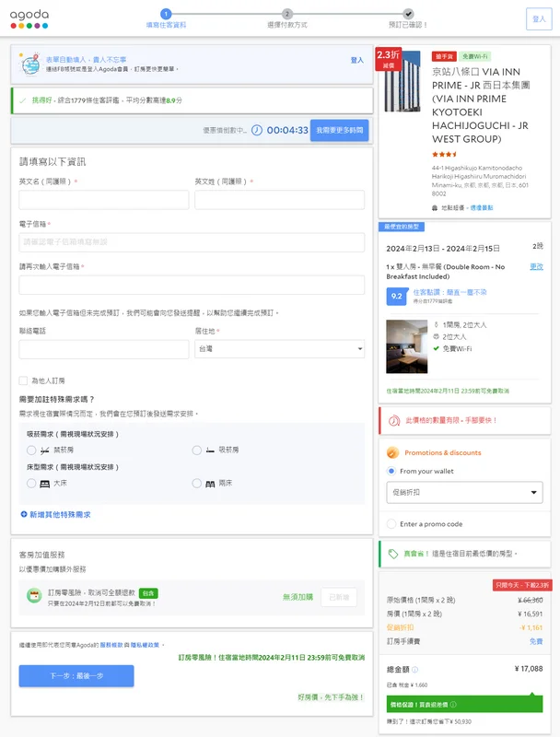Click the 登入 link in the autofill banner
Image resolution: width=560 pixels, height=737 pixels.
[x=357, y=60]
